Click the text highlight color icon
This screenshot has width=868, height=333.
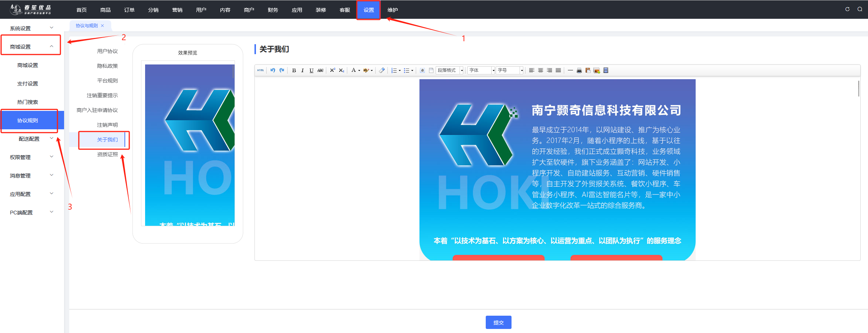pos(366,70)
